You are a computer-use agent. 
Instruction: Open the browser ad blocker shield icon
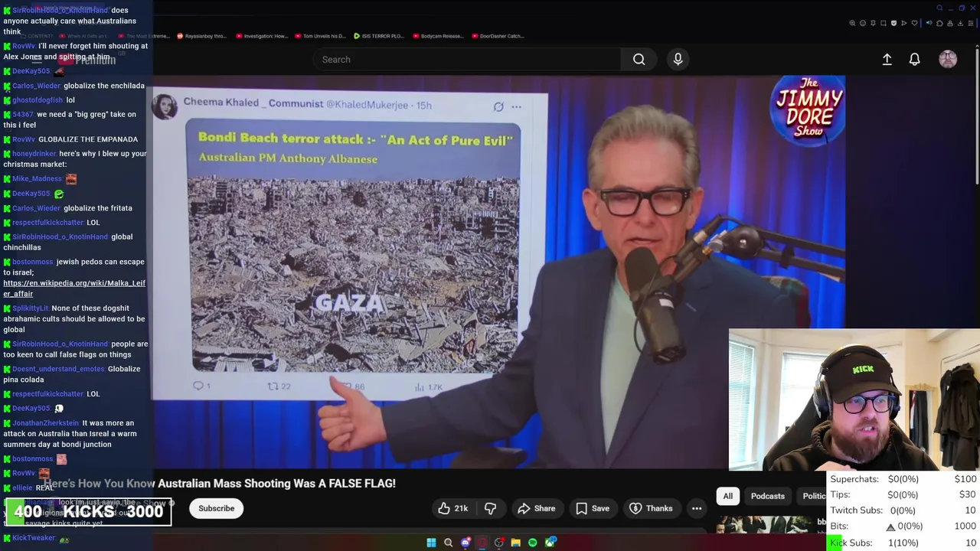click(x=893, y=23)
